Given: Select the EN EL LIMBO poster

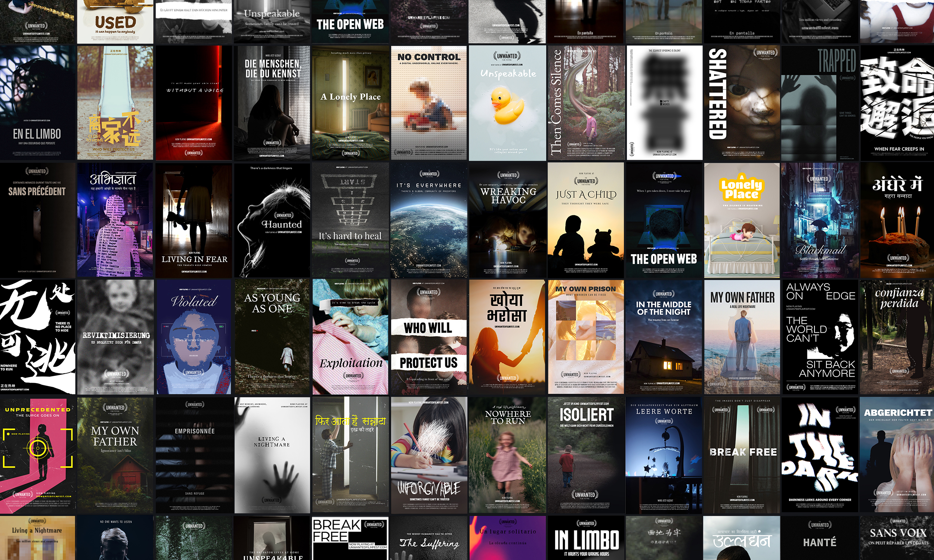Looking at the screenshot, I should (x=37, y=103).
